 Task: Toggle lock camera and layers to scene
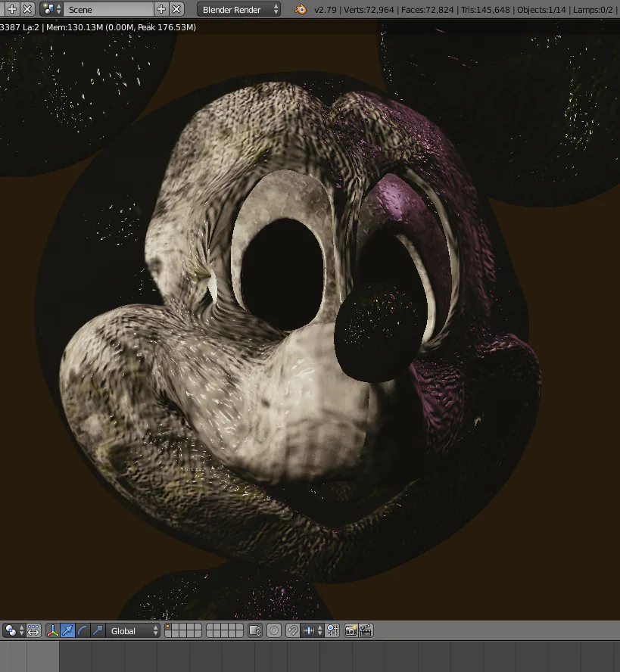(x=255, y=630)
